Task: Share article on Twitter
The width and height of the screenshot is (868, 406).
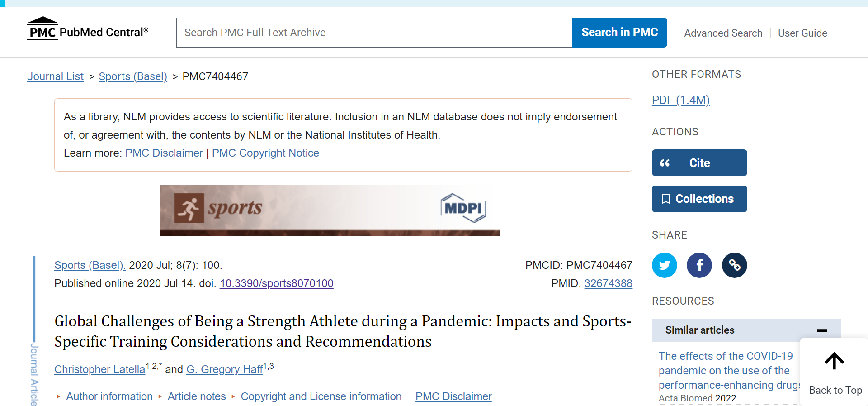Action: click(x=664, y=265)
